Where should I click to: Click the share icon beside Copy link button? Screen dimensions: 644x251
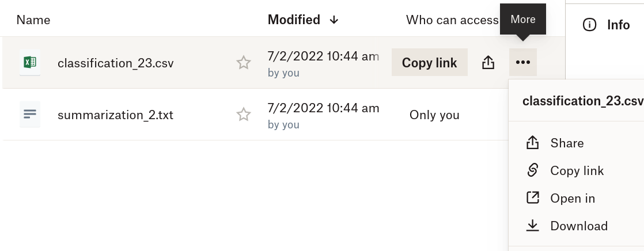[488, 63]
